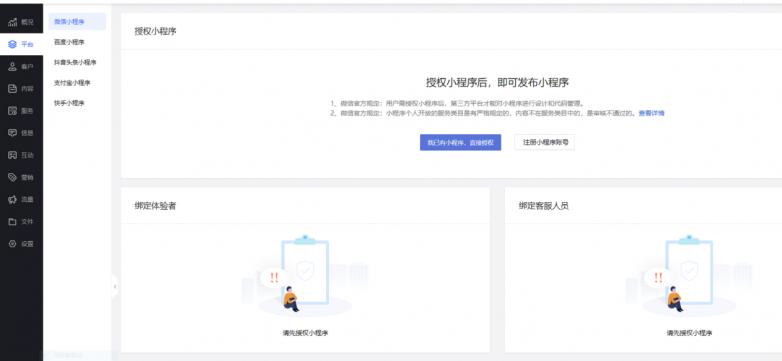Image resolution: width=782 pixels, height=361 pixels.
Task: Click 请先授权小程序 text in 绑定客服人员 card
Action: (689, 333)
